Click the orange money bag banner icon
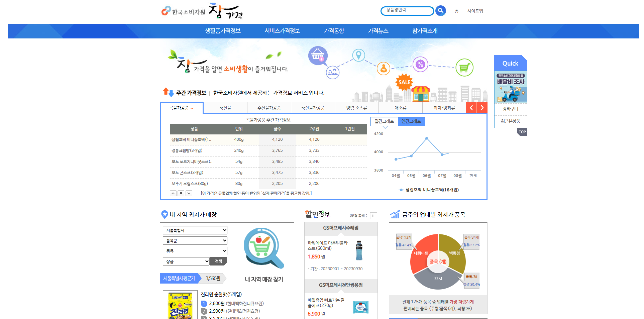The height and width of the screenshot is (319, 644). pyautogui.click(x=384, y=69)
